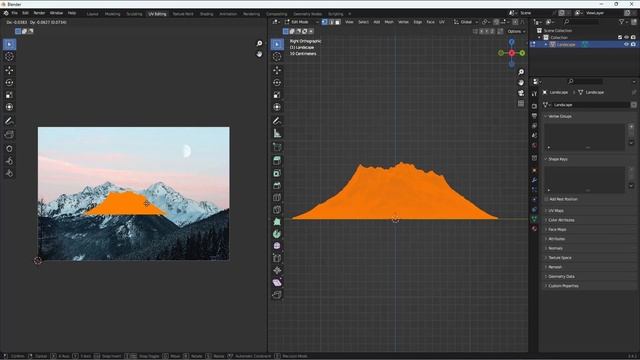Select the 3D viewport Annotate tool

click(x=277, y=121)
